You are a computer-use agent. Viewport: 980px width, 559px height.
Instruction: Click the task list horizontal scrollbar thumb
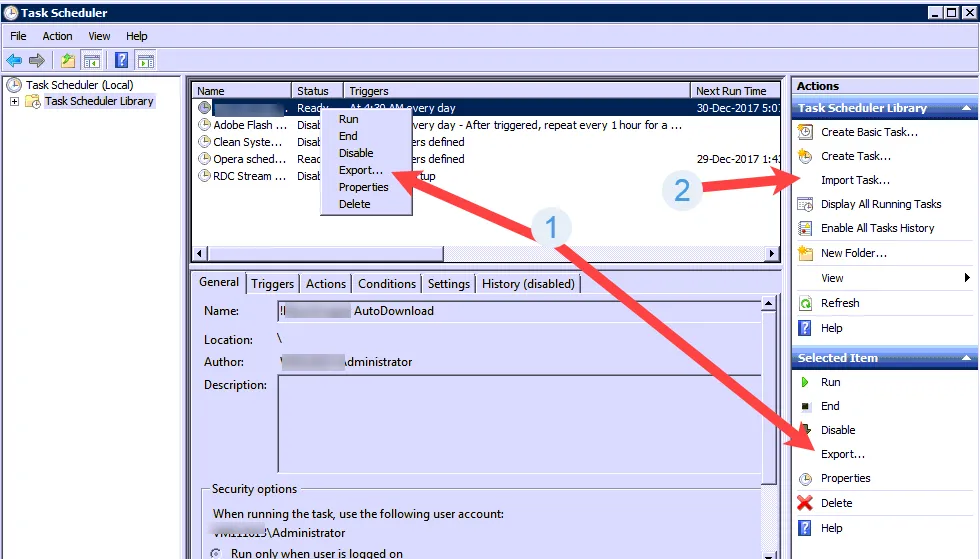click(x=325, y=253)
